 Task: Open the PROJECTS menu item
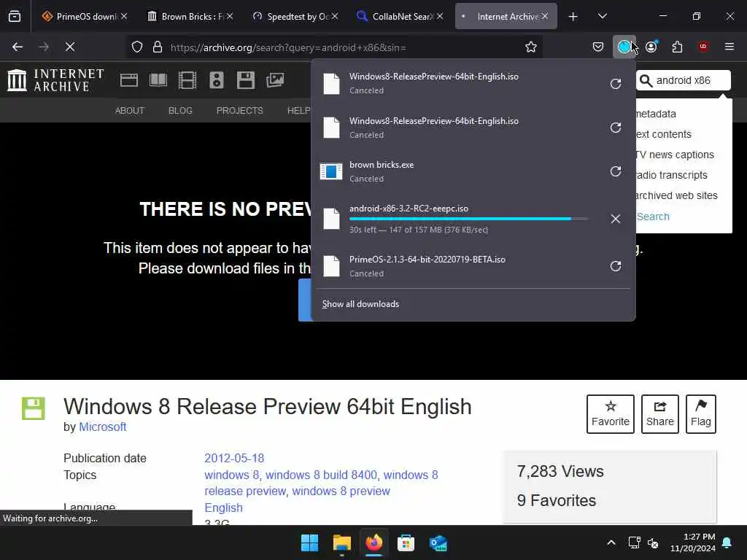tap(239, 111)
